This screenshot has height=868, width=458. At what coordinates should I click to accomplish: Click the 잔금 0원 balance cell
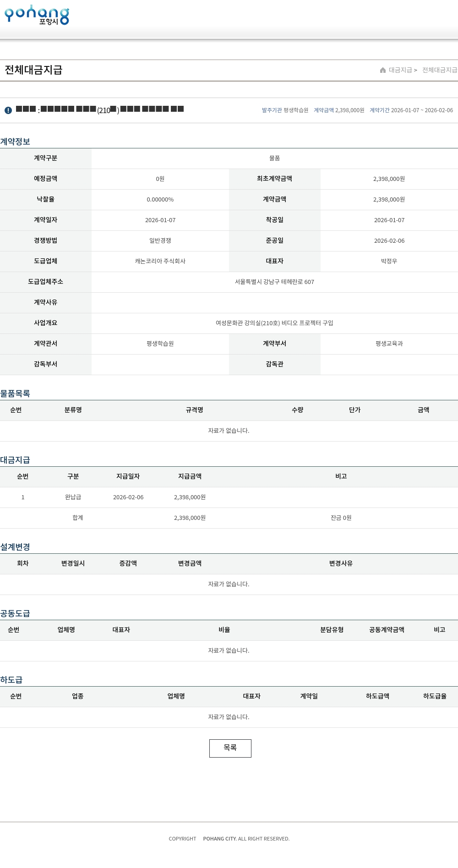[x=341, y=518]
